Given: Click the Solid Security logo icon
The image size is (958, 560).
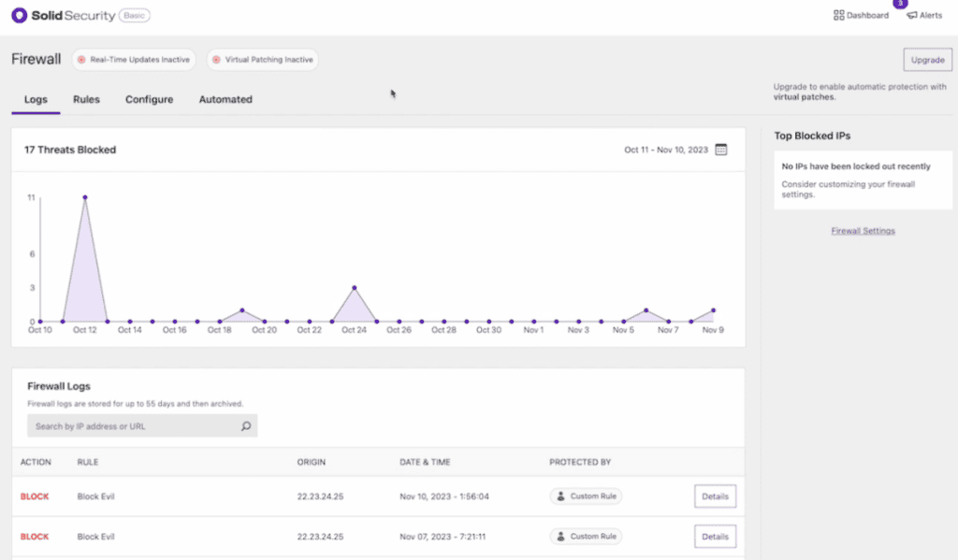Looking at the screenshot, I should [19, 15].
